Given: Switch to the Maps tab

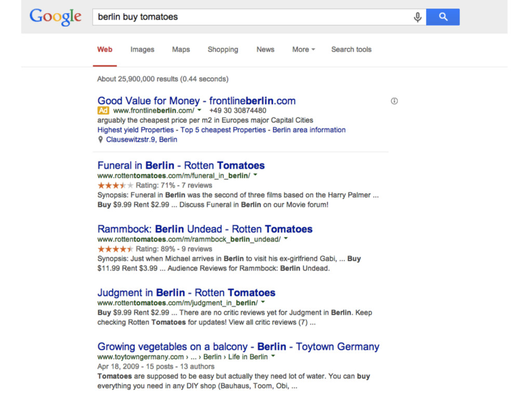Looking at the screenshot, I should click(x=181, y=49).
